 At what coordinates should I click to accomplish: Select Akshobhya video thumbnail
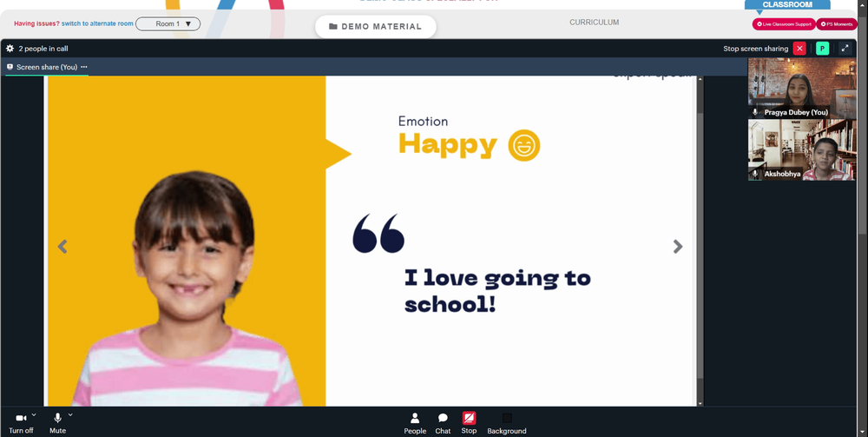tap(801, 150)
